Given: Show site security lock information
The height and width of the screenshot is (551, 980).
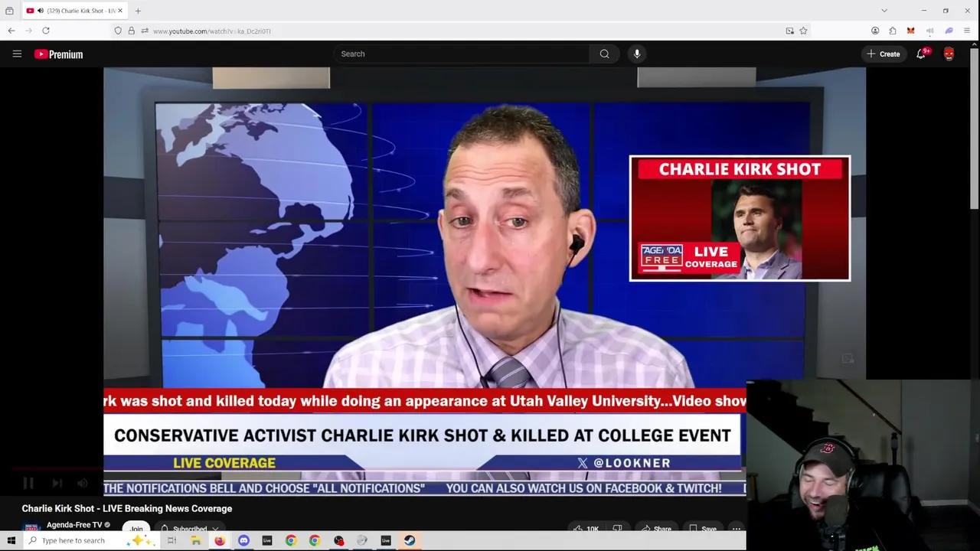Looking at the screenshot, I should click(131, 31).
